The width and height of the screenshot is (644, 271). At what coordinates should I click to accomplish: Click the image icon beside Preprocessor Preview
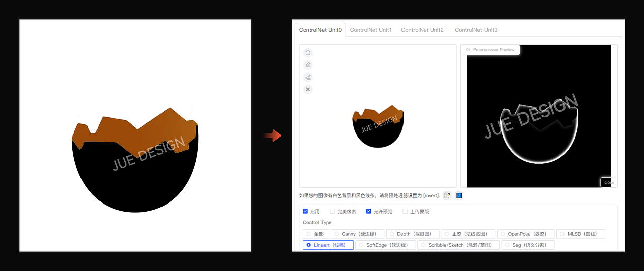[468, 50]
